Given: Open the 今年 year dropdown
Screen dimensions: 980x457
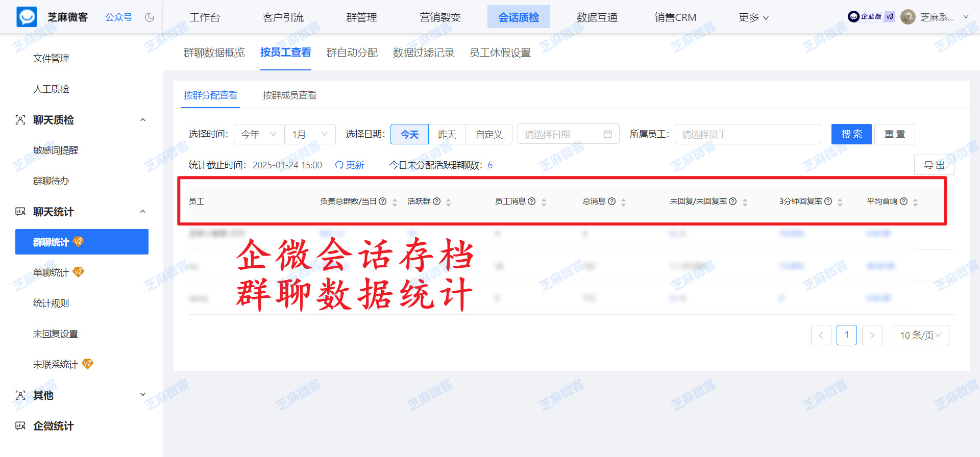Looking at the screenshot, I should point(259,134).
